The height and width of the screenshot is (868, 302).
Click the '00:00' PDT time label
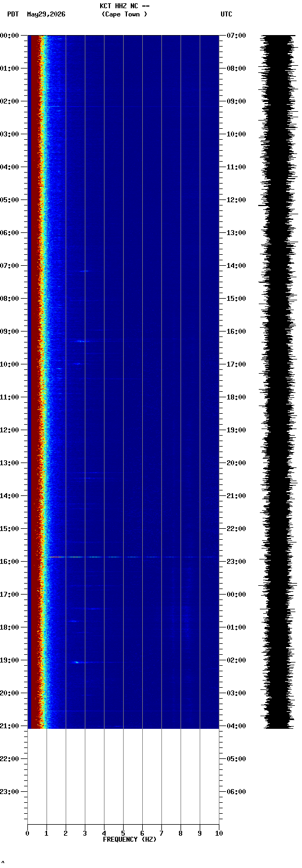click(9, 36)
